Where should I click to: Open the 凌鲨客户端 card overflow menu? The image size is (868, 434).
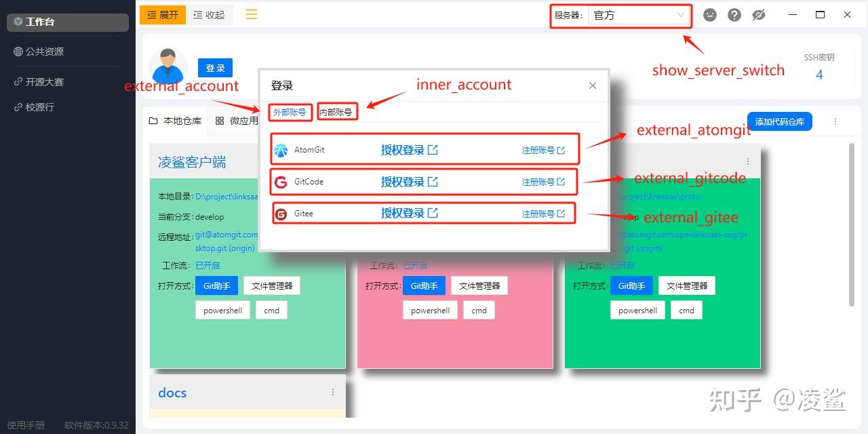(x=333, y=161)
